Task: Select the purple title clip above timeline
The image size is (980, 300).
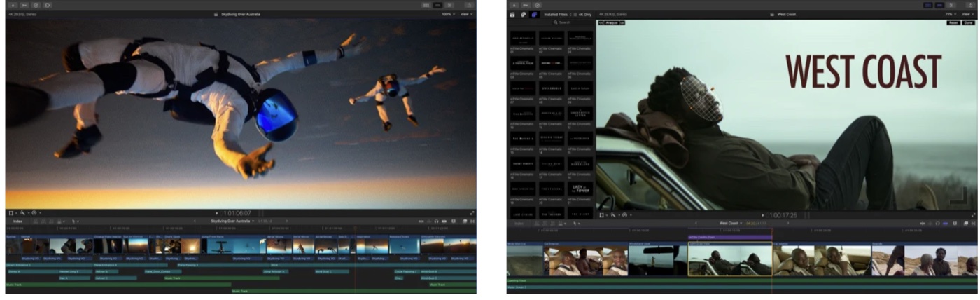Action: (729, 237)
